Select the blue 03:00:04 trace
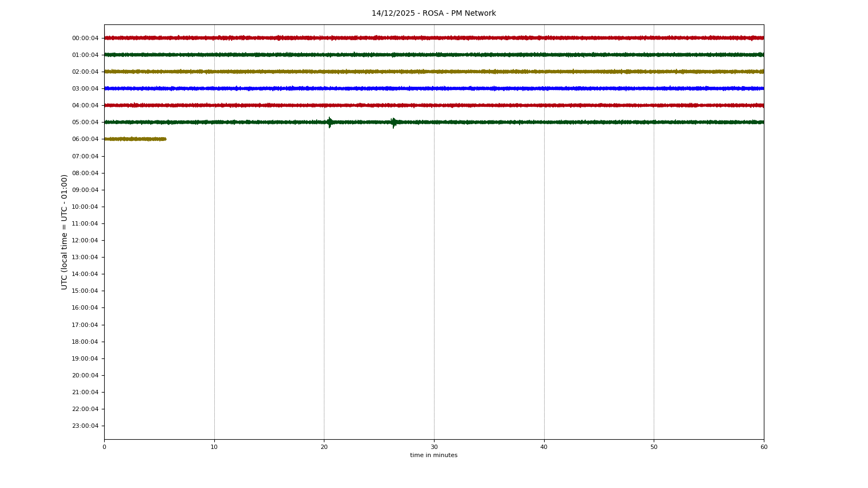 [434, 88]
